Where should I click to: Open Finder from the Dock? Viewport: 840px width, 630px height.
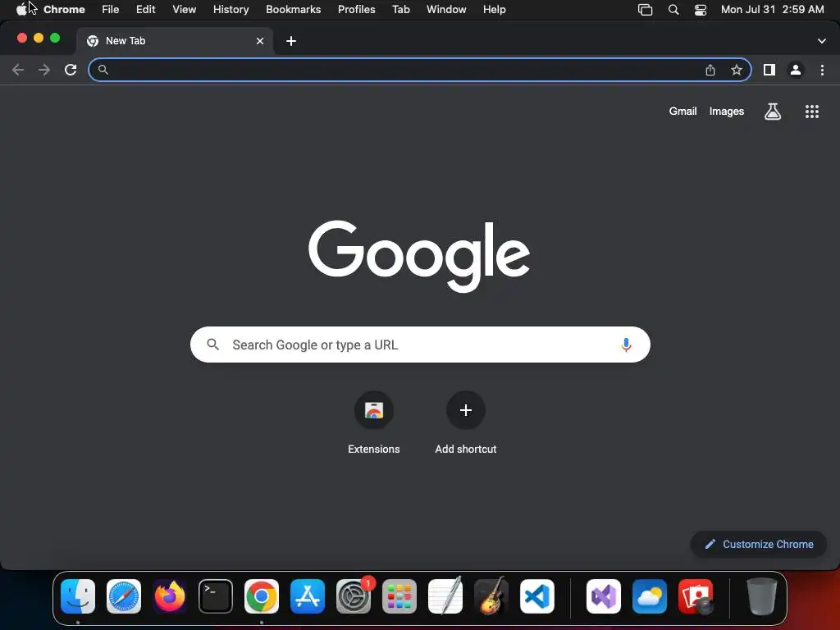[x=78, y=596]
